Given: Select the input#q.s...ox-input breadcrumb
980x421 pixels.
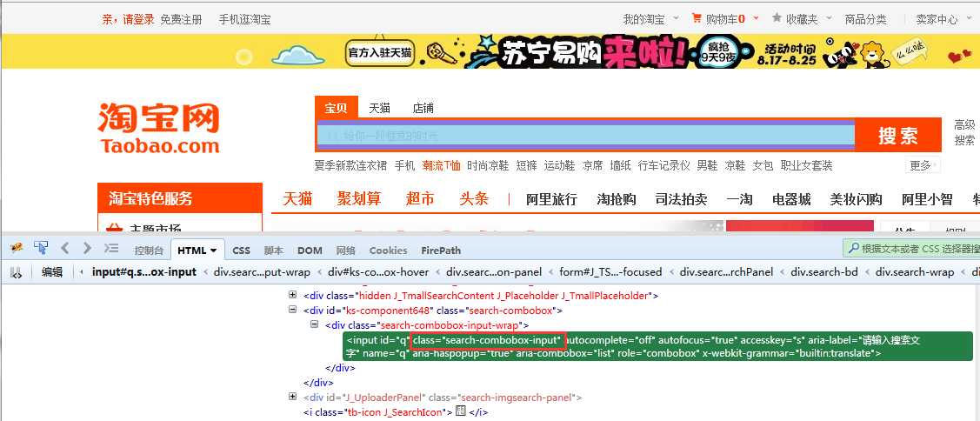Looking at the screenshot, I should pyautogui.click(x=143, y=272).
